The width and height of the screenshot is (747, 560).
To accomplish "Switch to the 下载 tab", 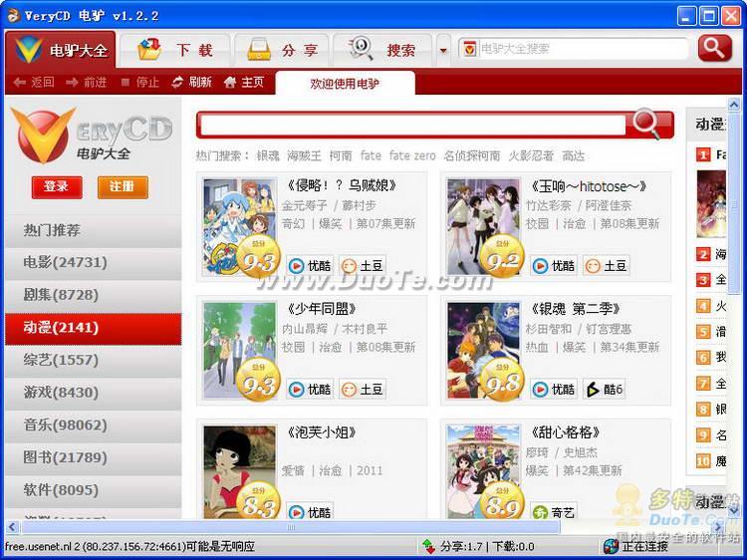I will [176, 50].
